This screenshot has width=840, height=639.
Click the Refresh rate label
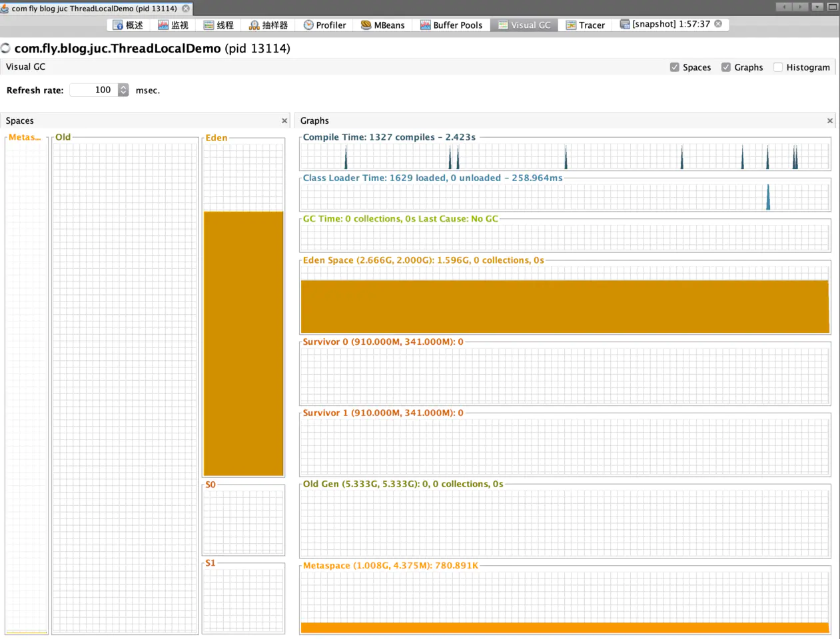click(35, 91)
